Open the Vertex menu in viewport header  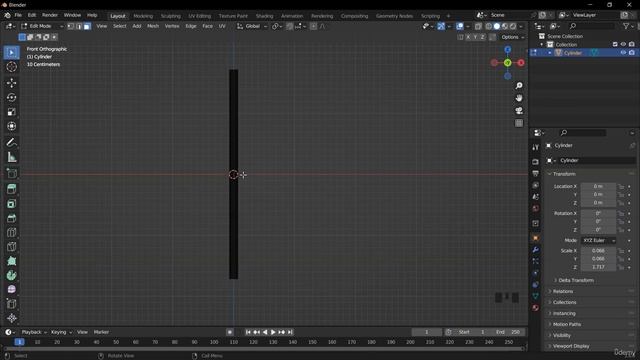[x=172, y=26]
